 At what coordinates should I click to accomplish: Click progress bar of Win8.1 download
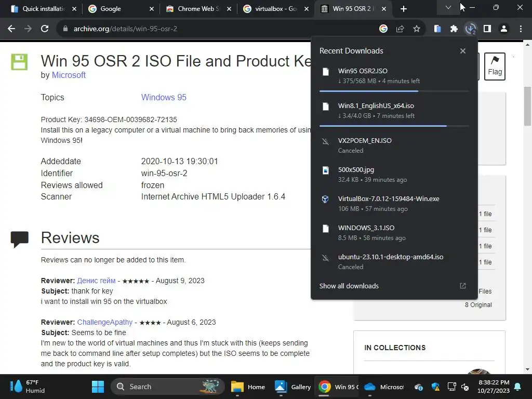[x=394, y=126]
